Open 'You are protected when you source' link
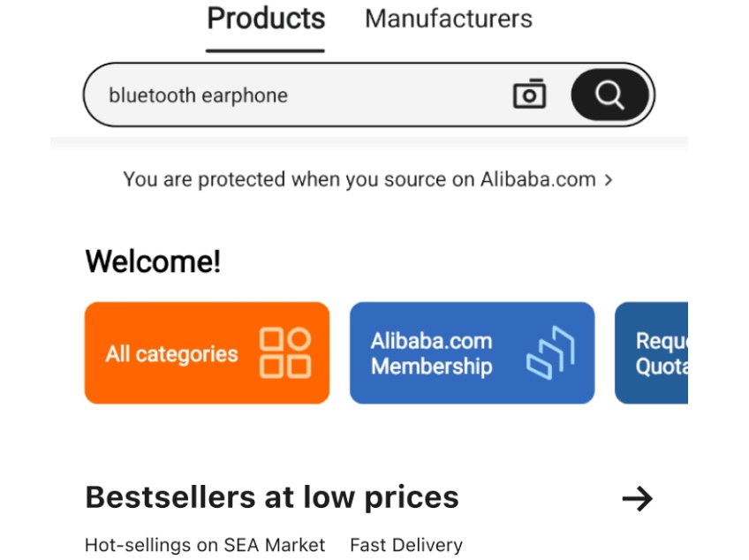The height and width of the screenshot is (560, 749). coord(359,179)
